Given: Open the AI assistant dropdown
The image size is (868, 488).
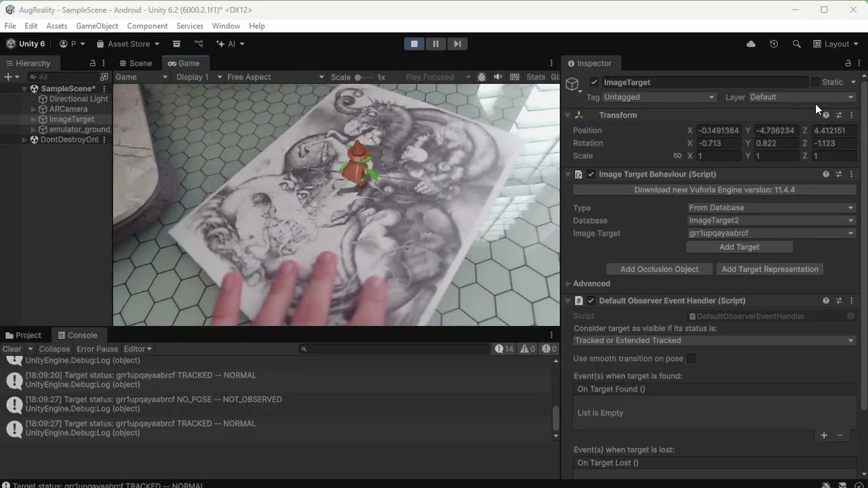Looking at the screenshot, I should tap(231, 44).
